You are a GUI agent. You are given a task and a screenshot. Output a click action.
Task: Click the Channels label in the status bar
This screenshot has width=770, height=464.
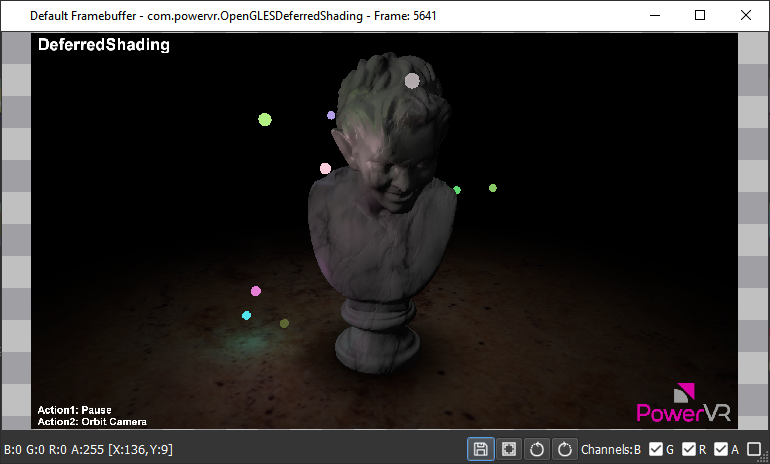click(607, 450)
